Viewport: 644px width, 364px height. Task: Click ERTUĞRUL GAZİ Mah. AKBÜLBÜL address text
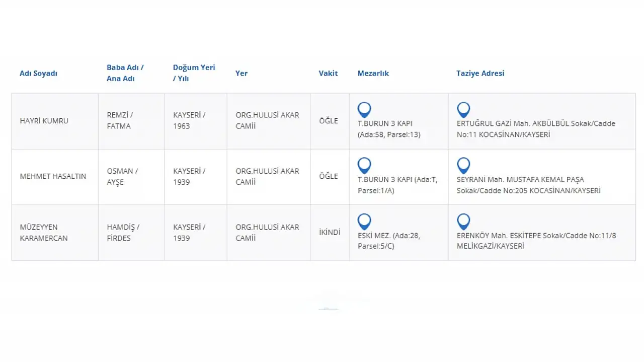click(536, 129)
